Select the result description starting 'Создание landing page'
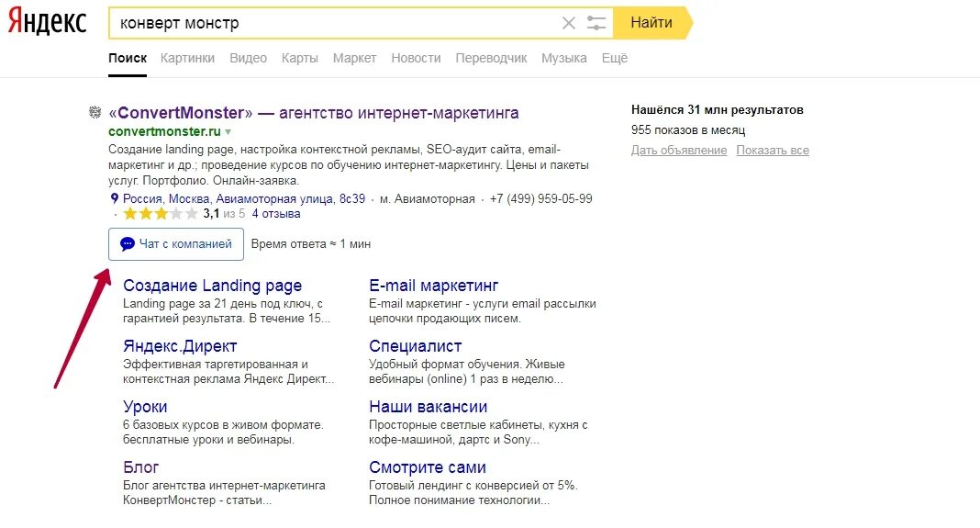This screenshot has height=528, width=980. [349, 165]
